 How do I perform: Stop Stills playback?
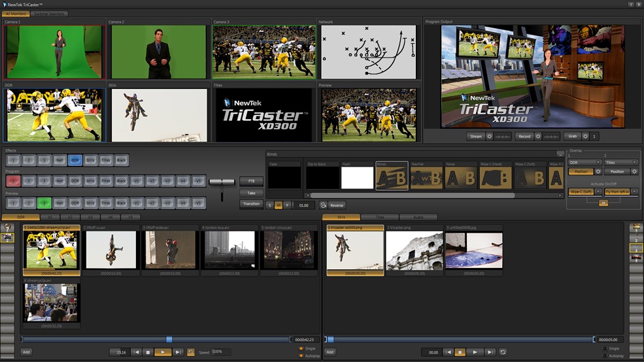(x=460, y=352)
